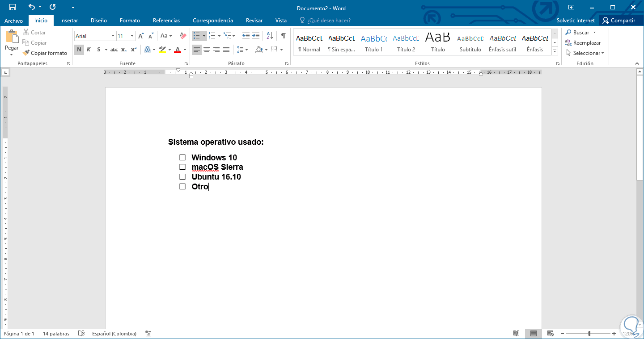Switch to the Vista tab
The image size is (644, 339).
pos(281,21)
